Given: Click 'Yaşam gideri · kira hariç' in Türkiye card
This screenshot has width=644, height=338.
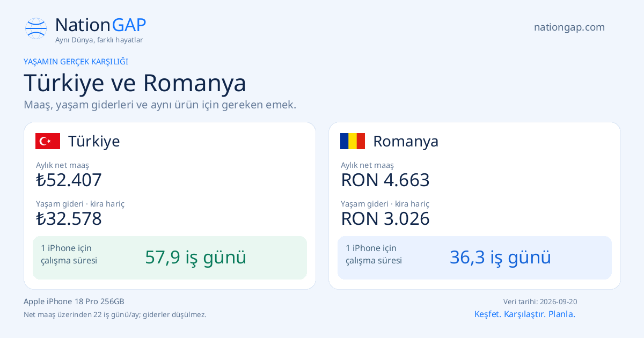Looking at the screenshot, I should point(80,204).
